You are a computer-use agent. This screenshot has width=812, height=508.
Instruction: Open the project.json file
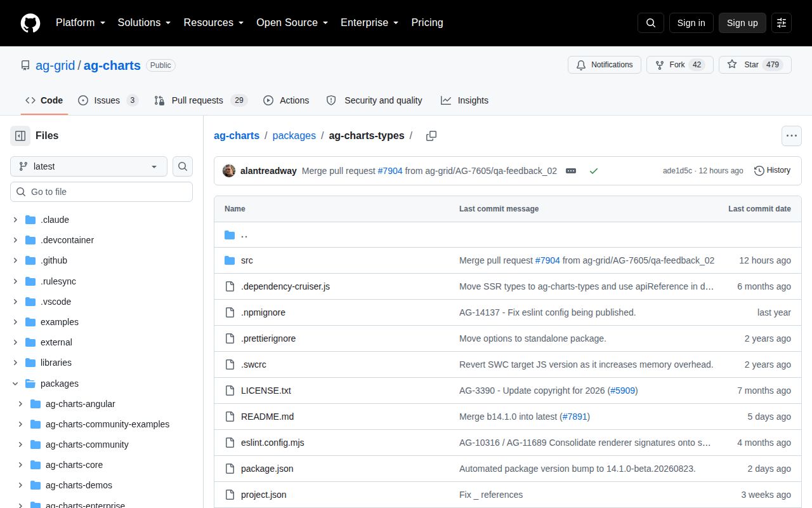pyautogui.click(x=264, y=495)
